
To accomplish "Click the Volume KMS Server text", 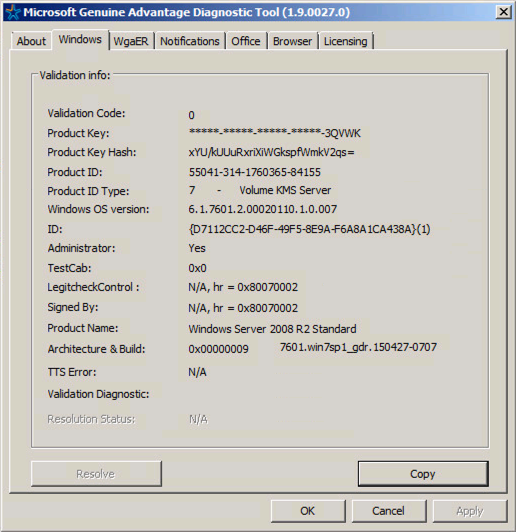I will tap(285, 190).
